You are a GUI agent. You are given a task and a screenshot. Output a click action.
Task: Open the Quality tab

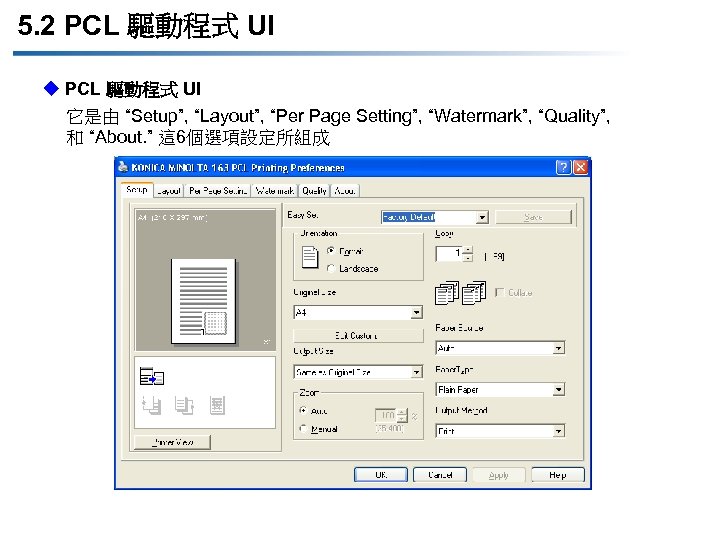(x=314, y=191)
